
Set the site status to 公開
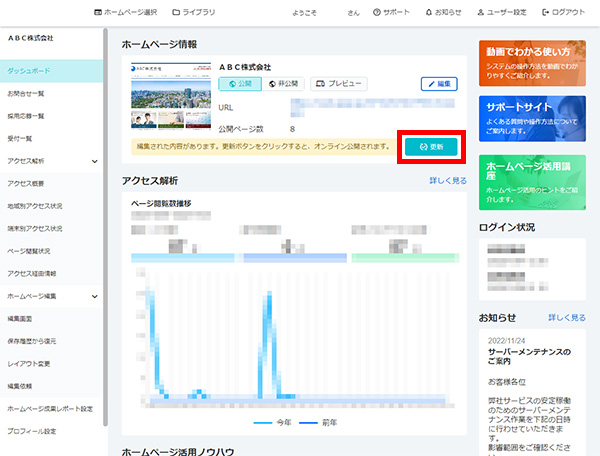pos(239,84)
